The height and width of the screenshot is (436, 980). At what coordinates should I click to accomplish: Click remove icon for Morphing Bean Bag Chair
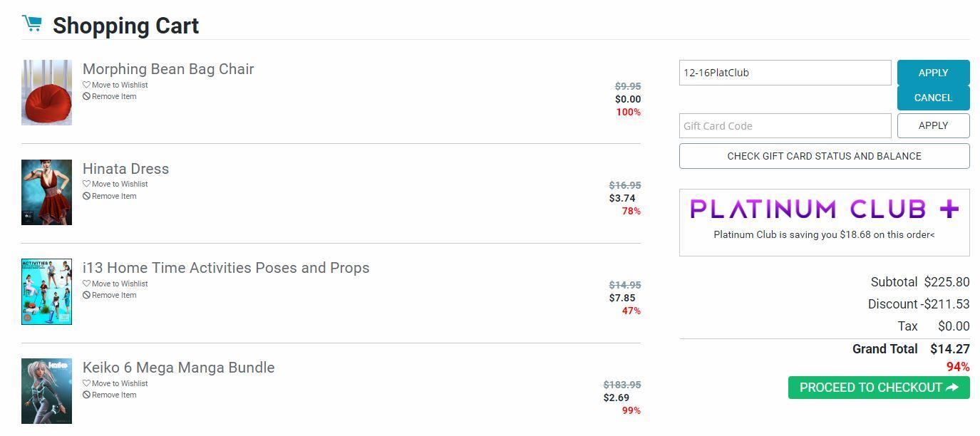pos(86,97)
